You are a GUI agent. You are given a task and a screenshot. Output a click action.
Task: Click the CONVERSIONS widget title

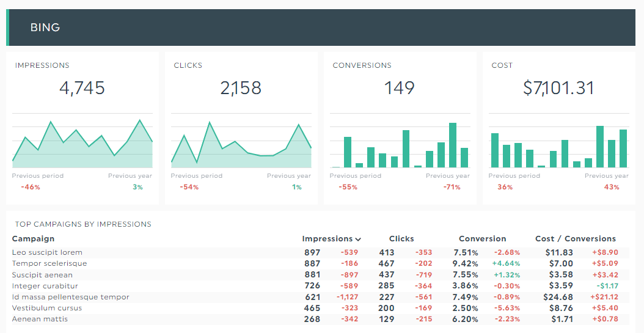[362, 65]
